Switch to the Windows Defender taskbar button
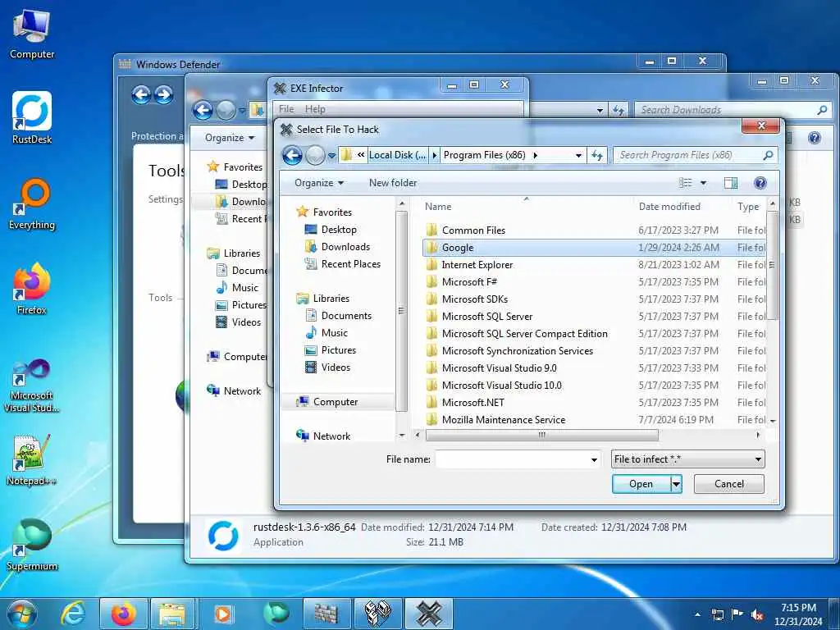Image resolution: width=840 pixels, height=630 pixels. [326, 614]
